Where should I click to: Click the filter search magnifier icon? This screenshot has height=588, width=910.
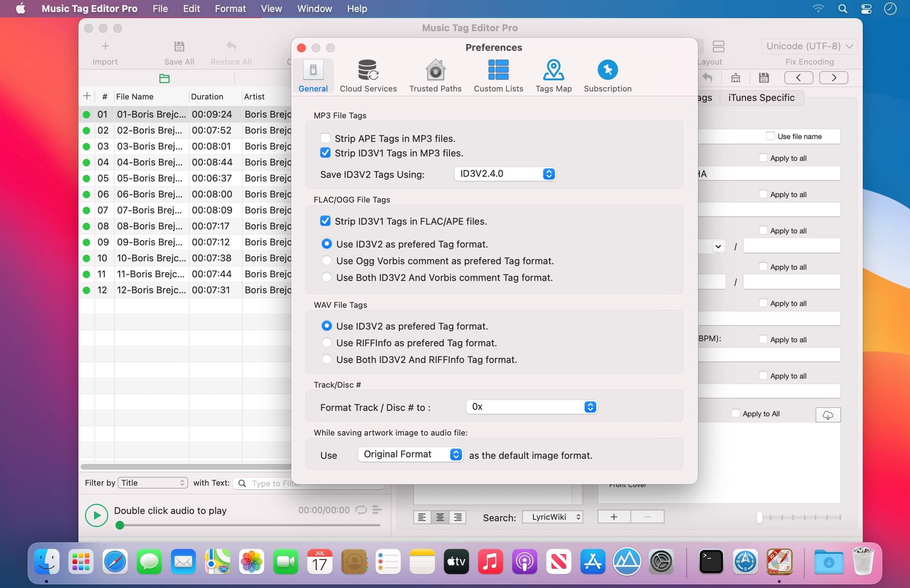click(x=242, y=483)
